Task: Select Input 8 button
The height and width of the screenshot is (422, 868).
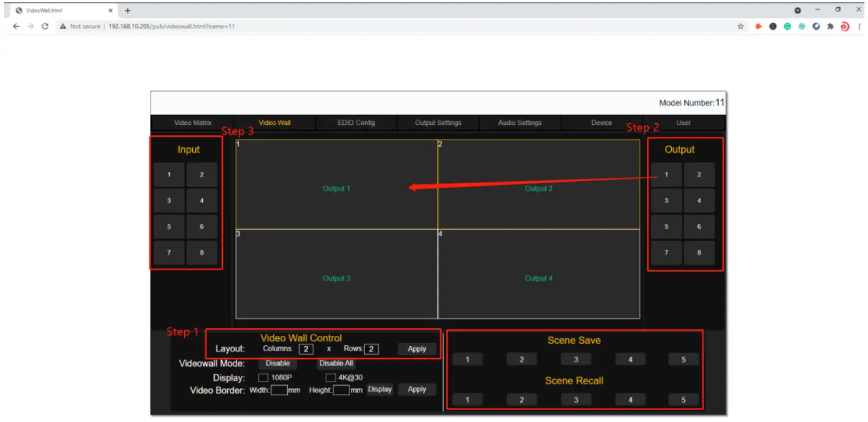Action: click(202, 253)
